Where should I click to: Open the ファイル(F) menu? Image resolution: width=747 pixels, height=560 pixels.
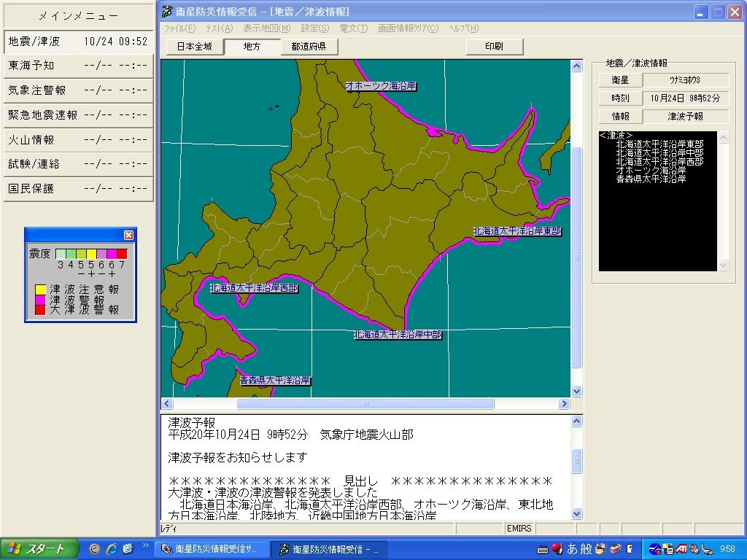pos(179,28)
